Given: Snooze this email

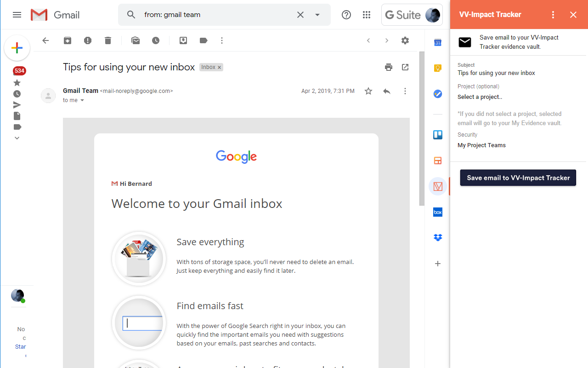Looking at the screenshot, I should click(x=156, y=40).
